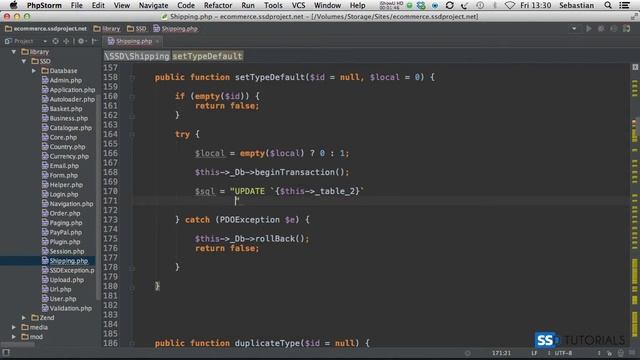Select Country.php file

pyautogui.click(x=63, y=147)
